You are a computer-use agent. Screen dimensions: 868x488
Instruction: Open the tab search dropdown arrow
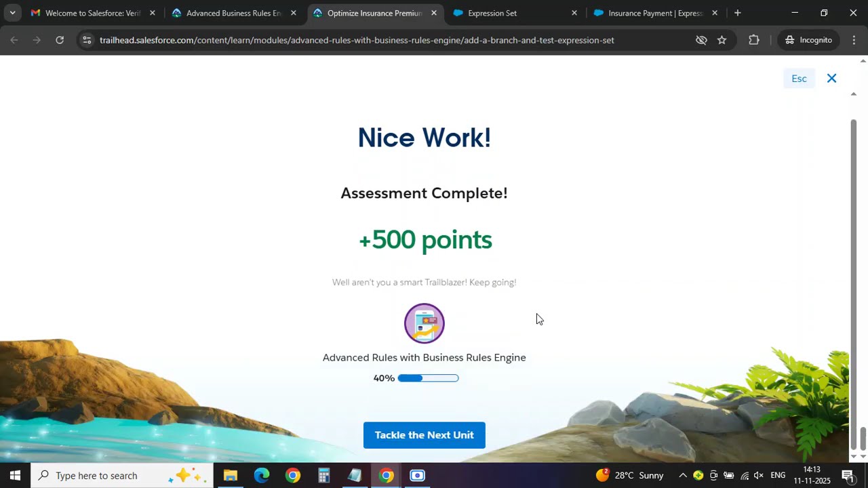click(x=12, y=13)
